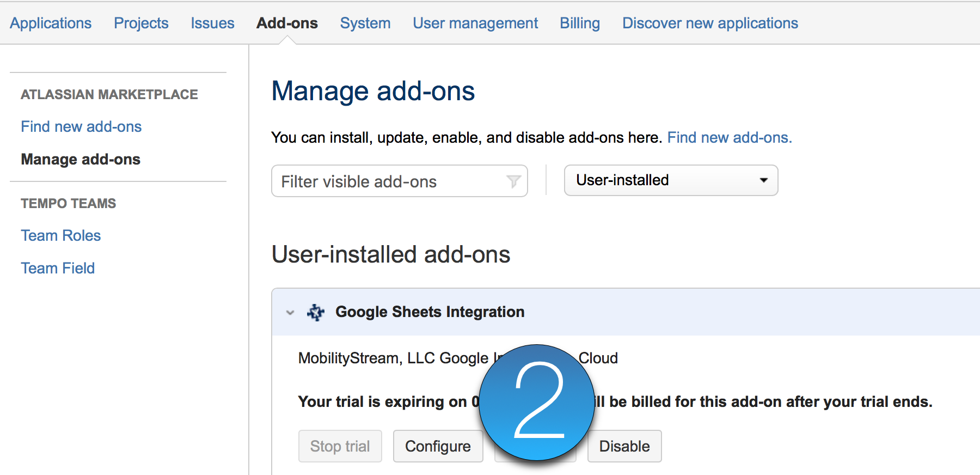The height and width of the screenshot is (475, 980).
Task: Open the User-installed dropdown
Action: (671, 180)
